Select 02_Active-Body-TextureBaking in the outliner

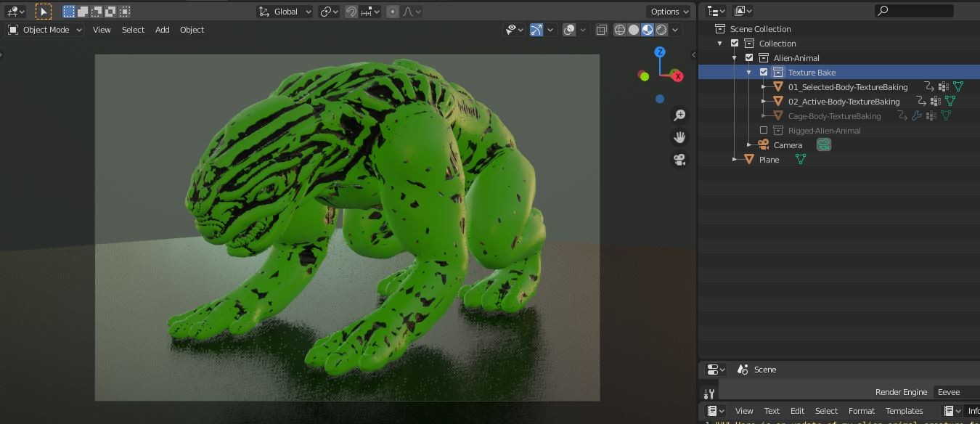845,101
